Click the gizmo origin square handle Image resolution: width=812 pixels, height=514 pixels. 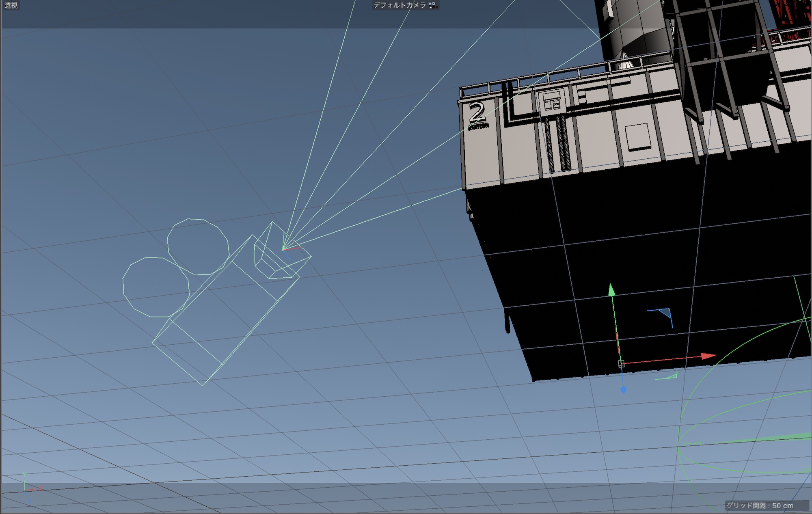[x=621, y=363]
